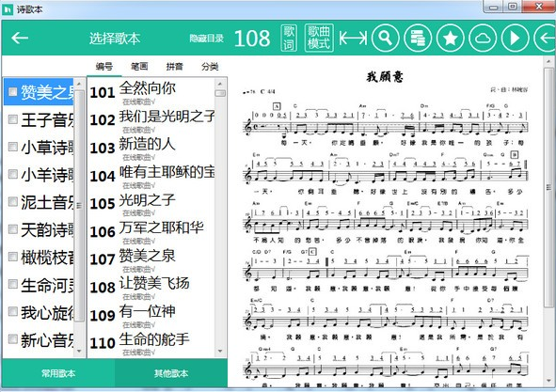Click the playlist list icon
This screenshot has width=556, height=392.
tap(418, 38)
